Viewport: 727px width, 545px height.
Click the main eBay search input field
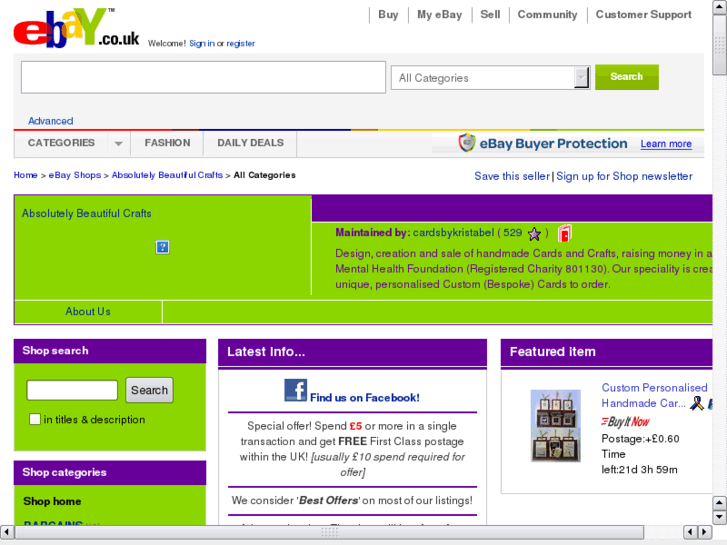203,77
